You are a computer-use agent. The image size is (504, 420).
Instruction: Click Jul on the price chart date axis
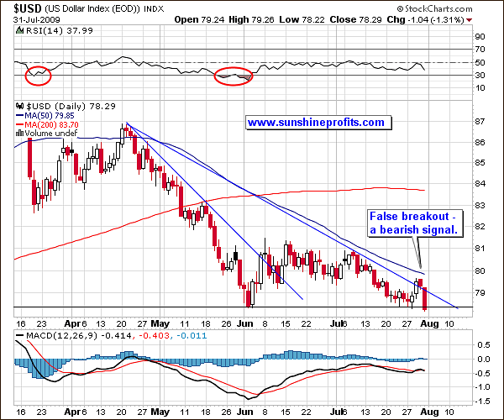pos(336,323)
